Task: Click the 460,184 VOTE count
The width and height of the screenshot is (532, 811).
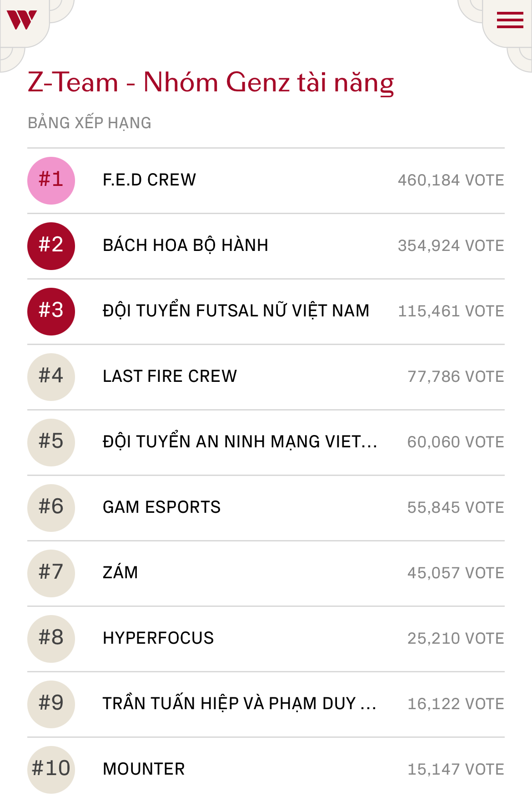Action: point(451,180)
